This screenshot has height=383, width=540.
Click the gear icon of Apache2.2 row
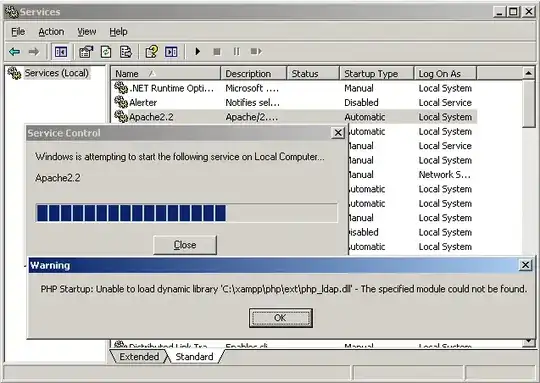[x=121, y=117]
